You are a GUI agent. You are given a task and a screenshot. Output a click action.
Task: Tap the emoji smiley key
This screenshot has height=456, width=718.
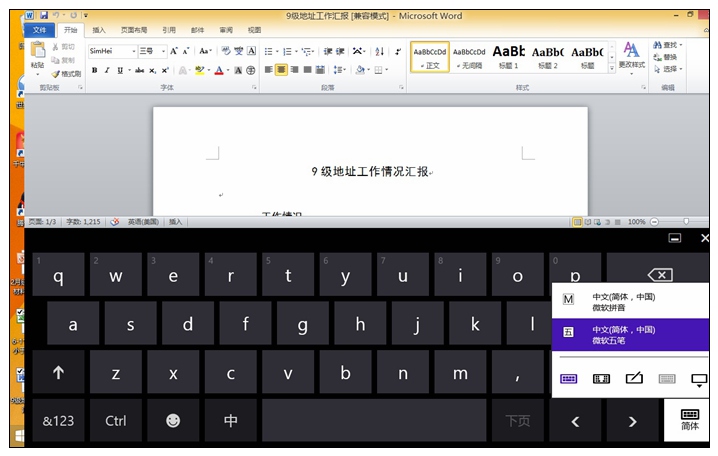coord(173,421)
